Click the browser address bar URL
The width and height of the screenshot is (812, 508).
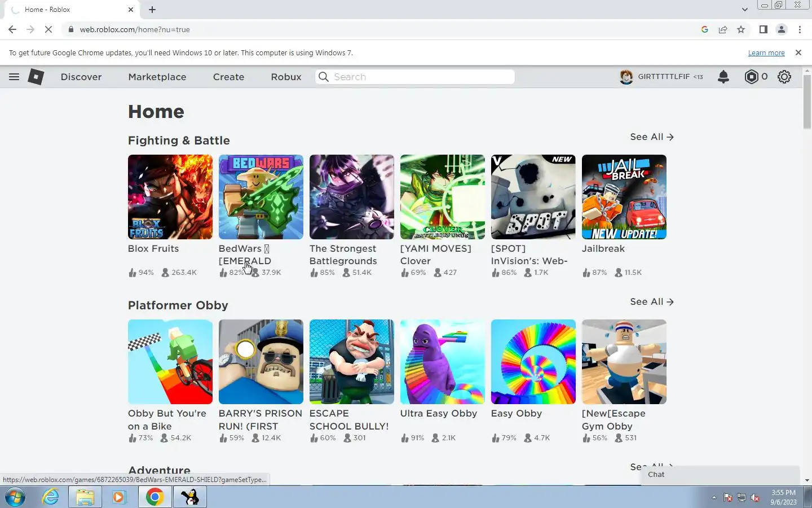pos(135,29)
